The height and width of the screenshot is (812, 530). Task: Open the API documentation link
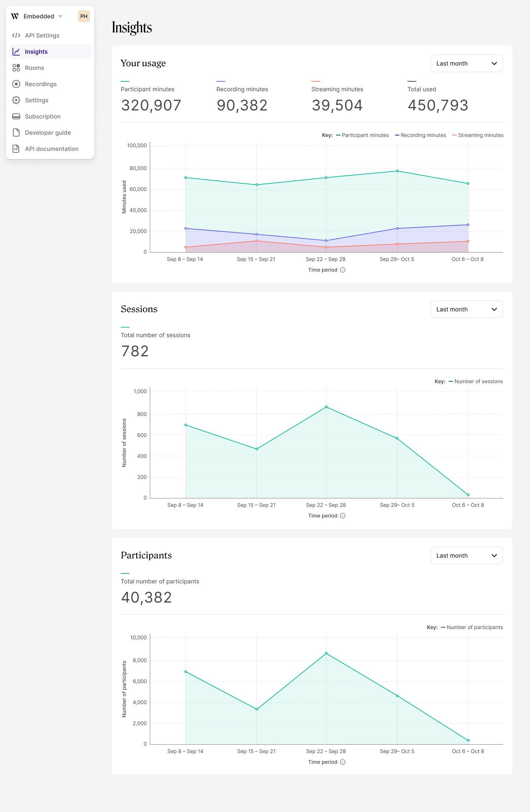[x=50, y=149]
